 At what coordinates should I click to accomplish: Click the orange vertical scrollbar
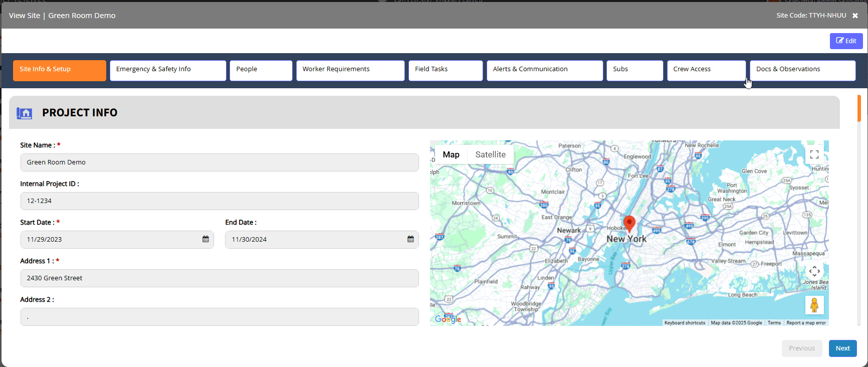pos(859,108)
